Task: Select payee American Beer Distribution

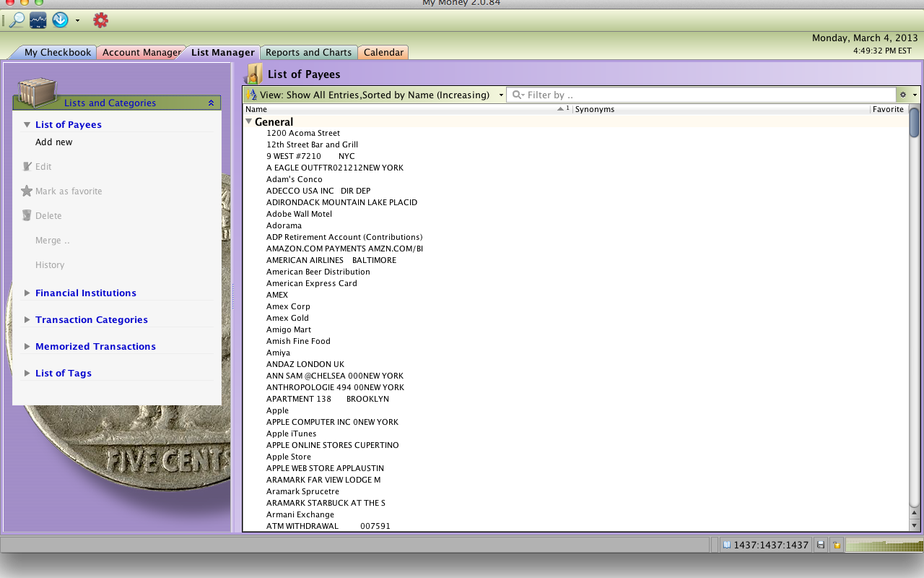Action: pyautogui.click(x=318, y=272)
